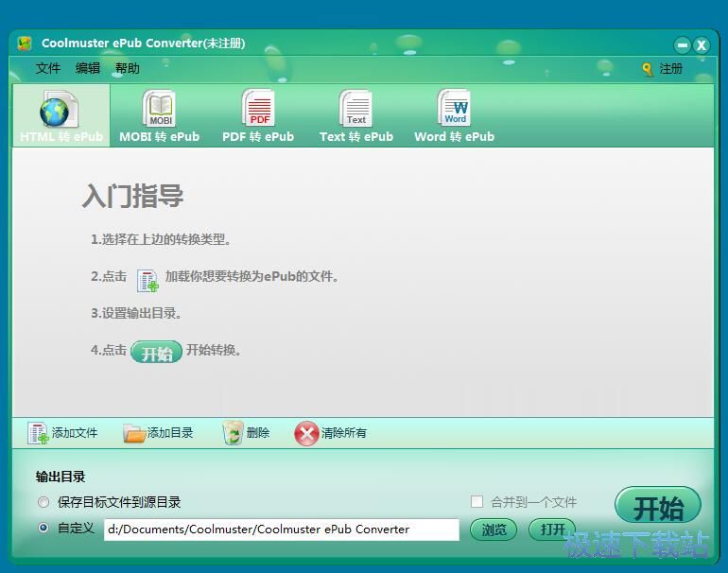Click the output directory path field
Image resolution: width=728 pixels, height=573 pixels.
[282, 530]
